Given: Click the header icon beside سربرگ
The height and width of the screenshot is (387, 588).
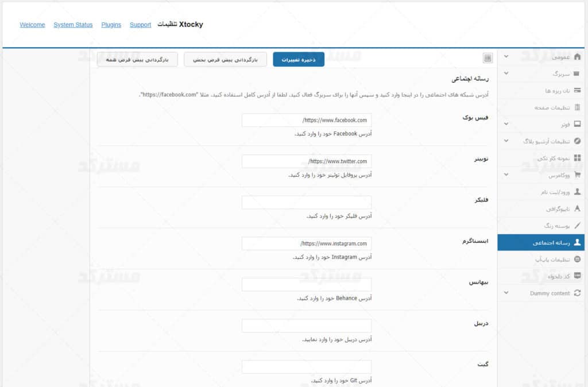Looking at the screenshot, I should [577, 73].
